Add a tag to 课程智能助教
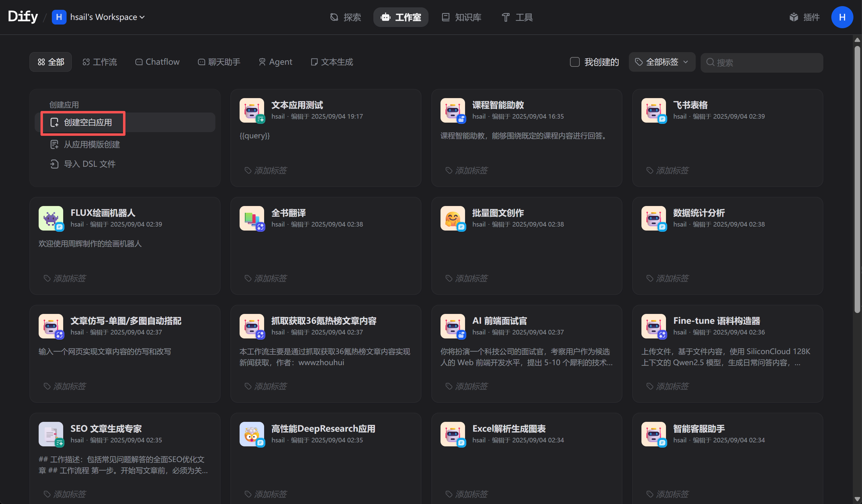 coord(467,170)
